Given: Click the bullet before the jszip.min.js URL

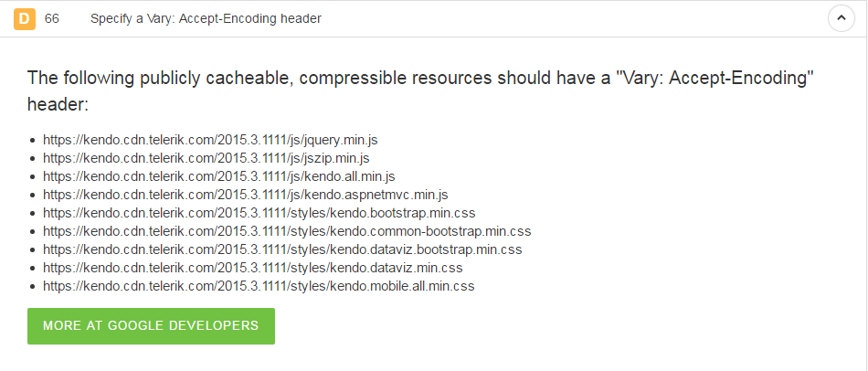Looking at the screenshot, I should (x=33, y=159).
